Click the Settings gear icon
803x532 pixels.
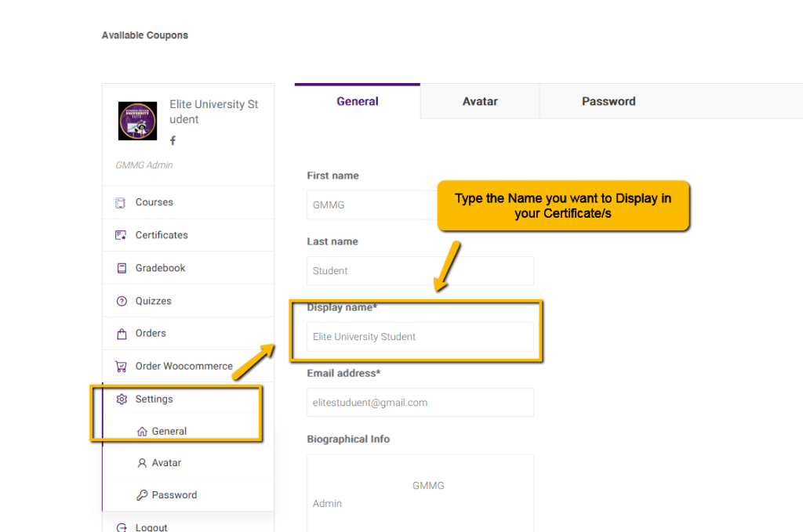[x=121, y=399]
